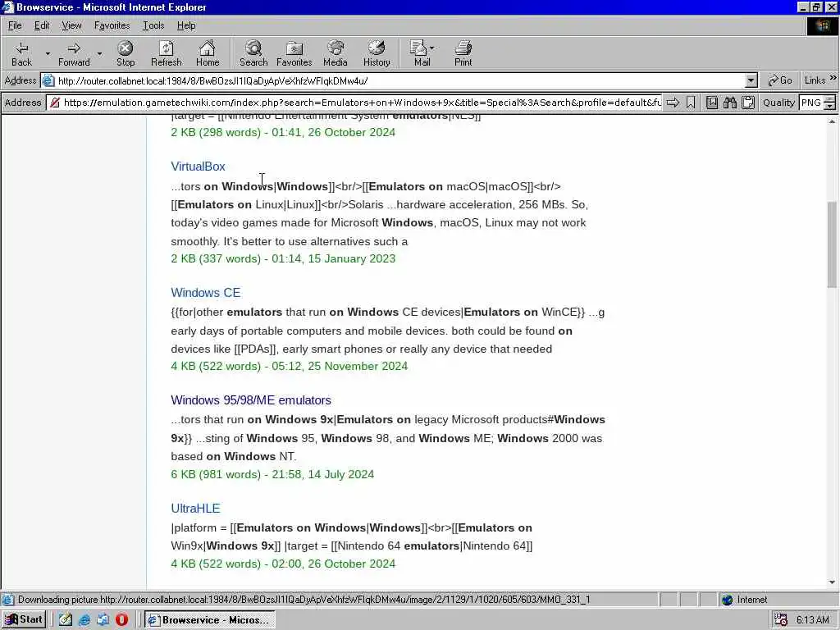Refresh the current page

click(166, 53)
